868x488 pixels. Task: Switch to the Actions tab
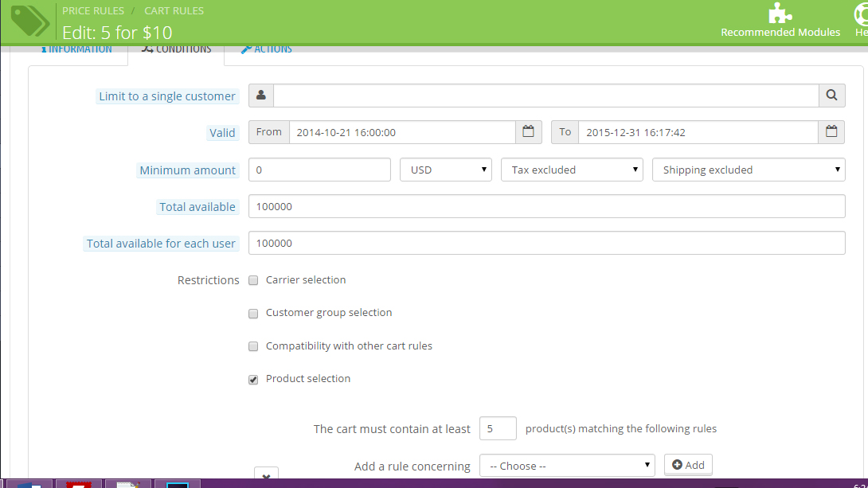coord(266,49)
